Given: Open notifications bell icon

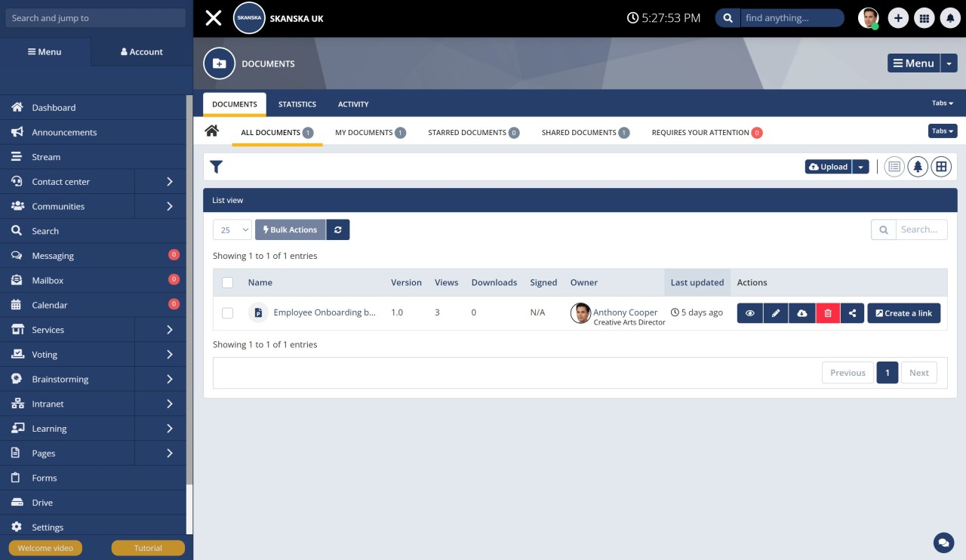Looking at the screenshot, I should click(949, 19).
